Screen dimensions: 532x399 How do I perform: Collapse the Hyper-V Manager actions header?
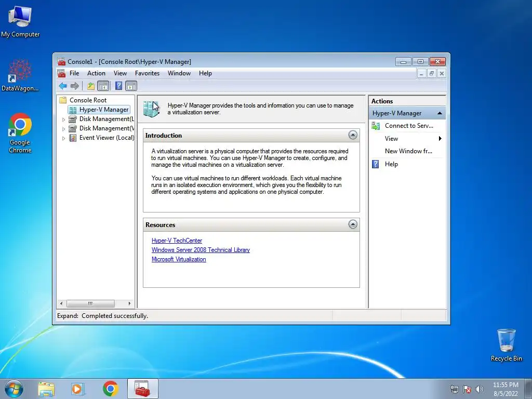440,113
